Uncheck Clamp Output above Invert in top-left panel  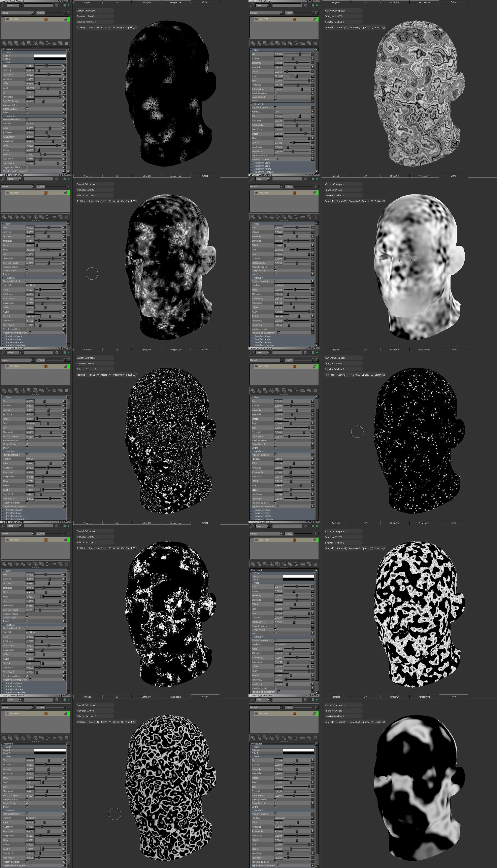click(27, 109)
